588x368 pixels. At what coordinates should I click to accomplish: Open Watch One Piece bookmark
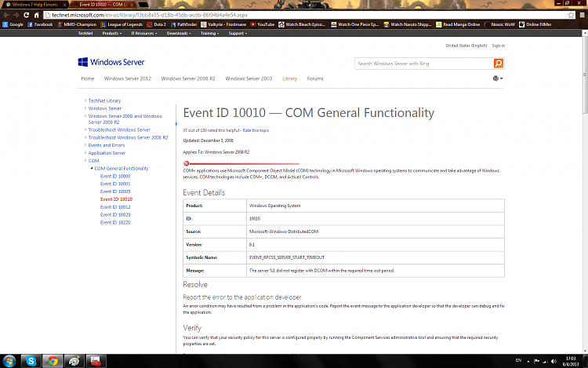point(354,24)
